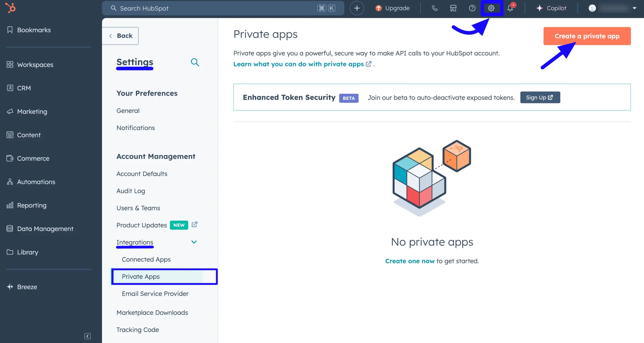This screenshot has height=343, width=644.
Task: Open Tracking Code settings
Action: (x=138, y=330)
